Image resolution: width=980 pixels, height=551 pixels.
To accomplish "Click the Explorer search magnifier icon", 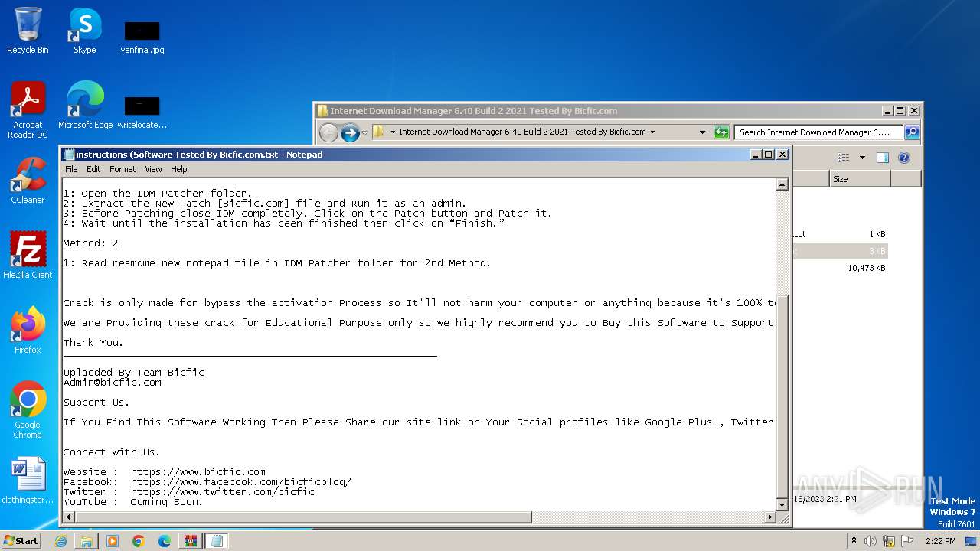I will (911, 132).
